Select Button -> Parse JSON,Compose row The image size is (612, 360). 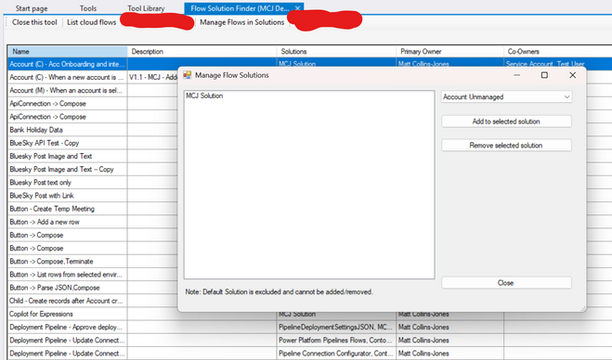click(x=68, y=287)
